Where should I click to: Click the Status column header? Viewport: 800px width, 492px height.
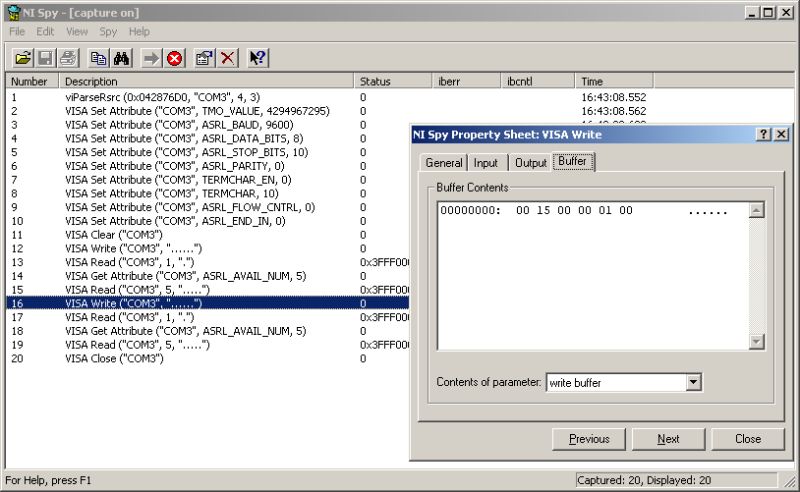393,81
